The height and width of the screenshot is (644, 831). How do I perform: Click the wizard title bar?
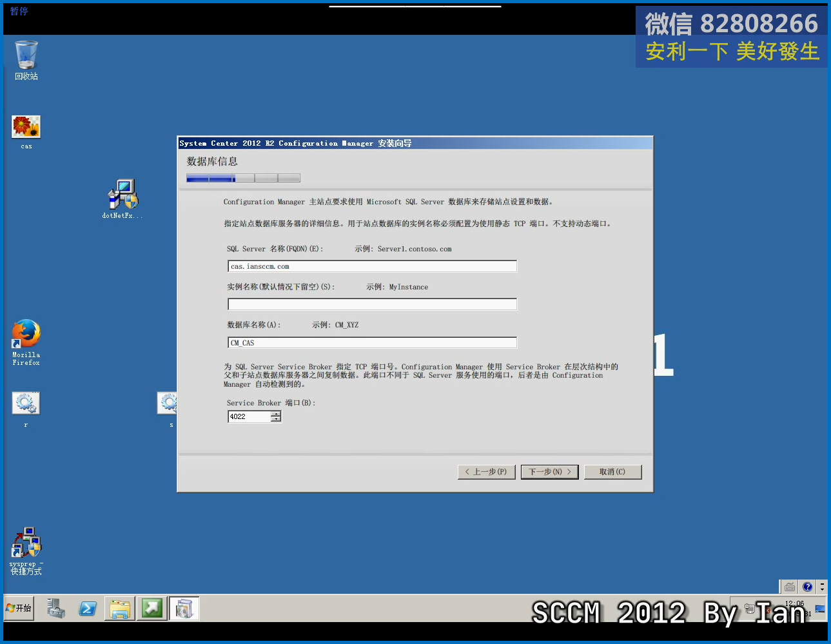tap(415, 143)
